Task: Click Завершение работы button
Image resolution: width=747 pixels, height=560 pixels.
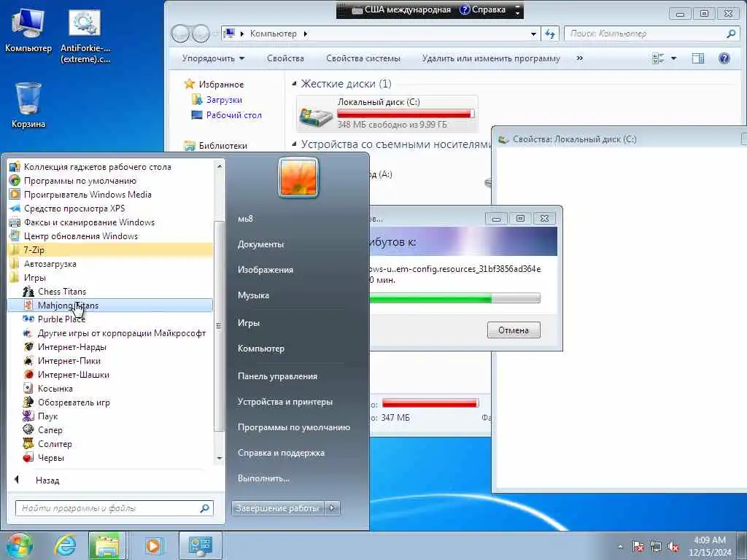Action: point(278,508)
